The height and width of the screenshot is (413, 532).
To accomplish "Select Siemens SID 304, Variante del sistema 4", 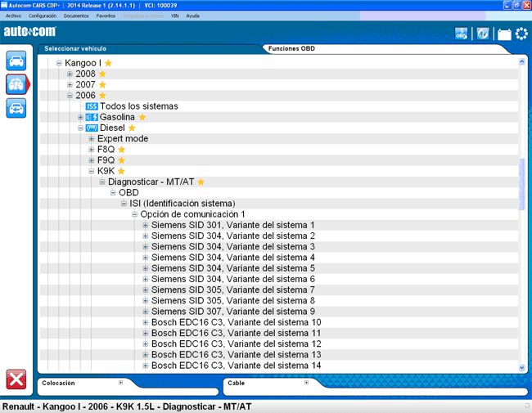I will tap(233, 258).
